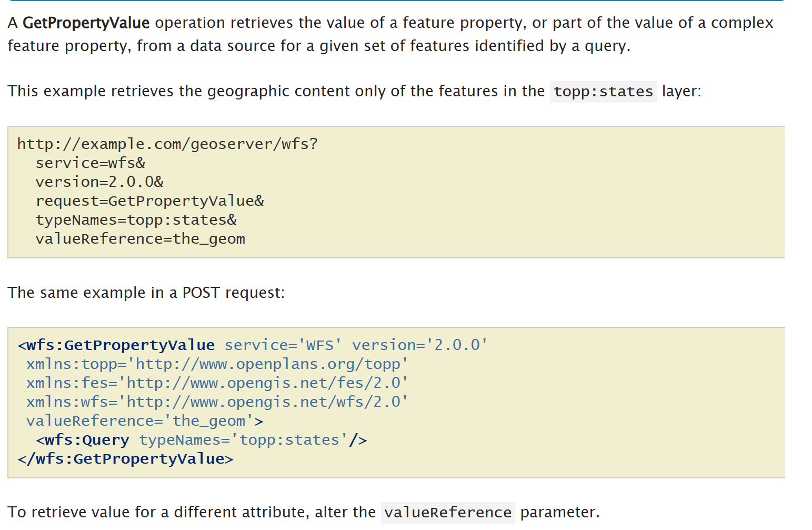Screen dimensions: 812x530
Task: Click the valueReference=the_geom line in GET example
Action: [x=140, y=239]
